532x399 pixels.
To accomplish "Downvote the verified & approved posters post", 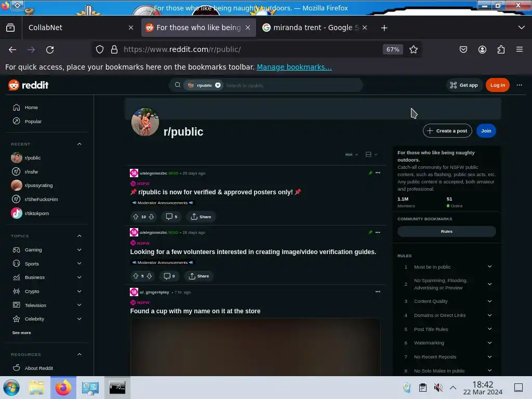I will click(151, 217).
